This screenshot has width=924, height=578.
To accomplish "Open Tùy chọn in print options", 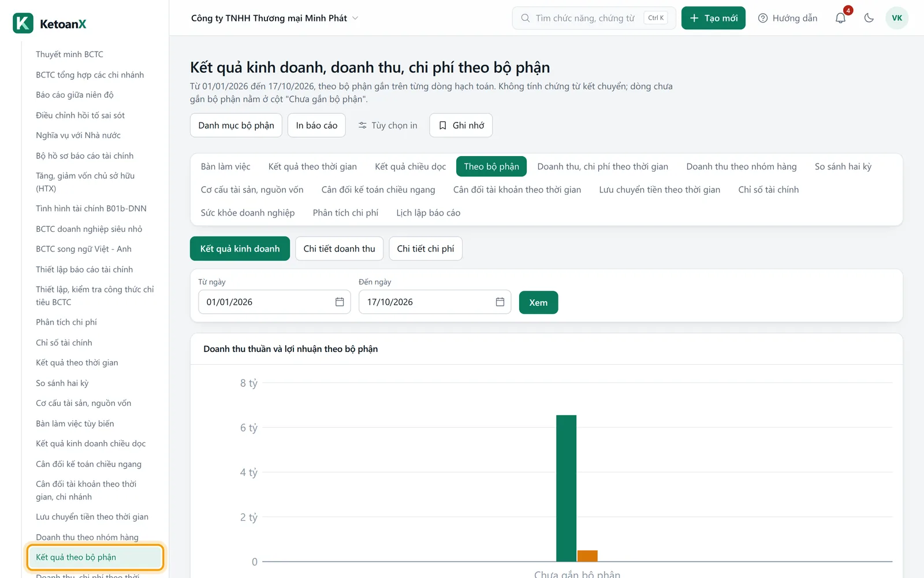I will point(388,125).
